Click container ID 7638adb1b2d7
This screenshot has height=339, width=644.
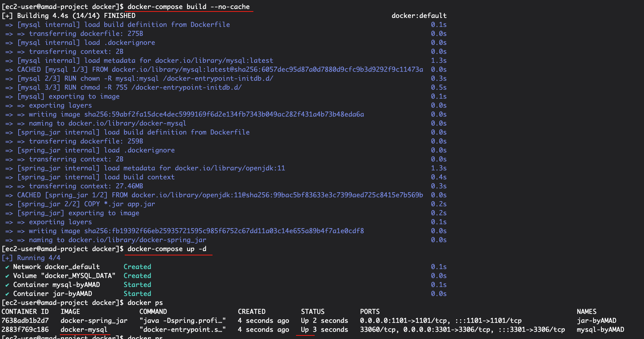point(25,320)
